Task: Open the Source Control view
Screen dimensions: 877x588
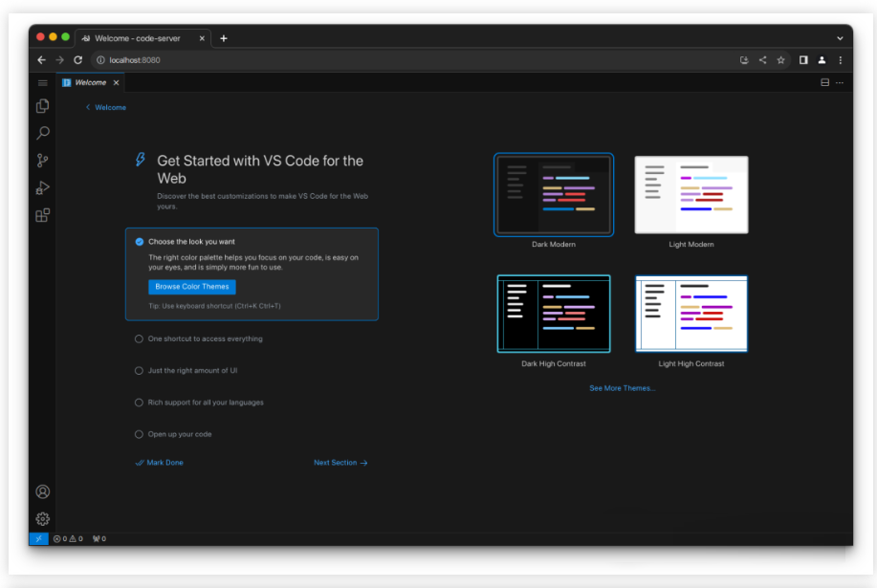Action: pyautogui.click(x=42, y=161)
